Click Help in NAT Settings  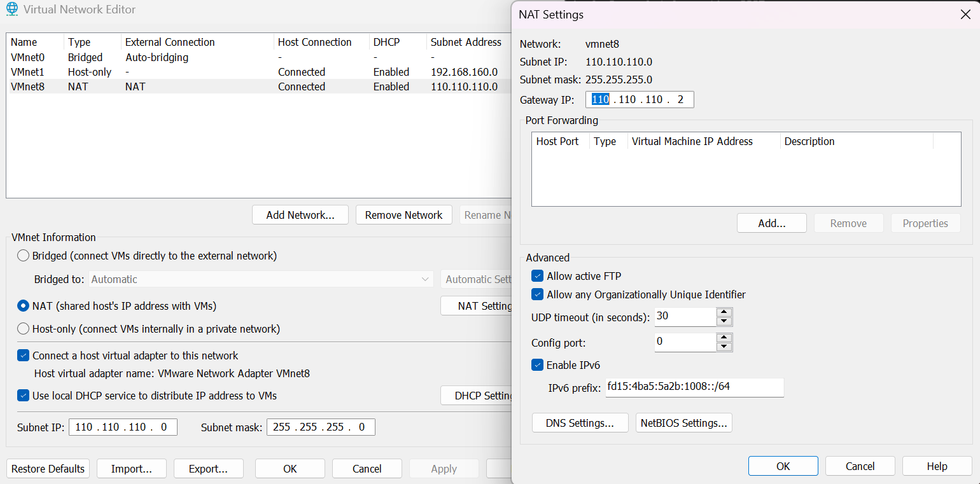(x=937, y=466)
